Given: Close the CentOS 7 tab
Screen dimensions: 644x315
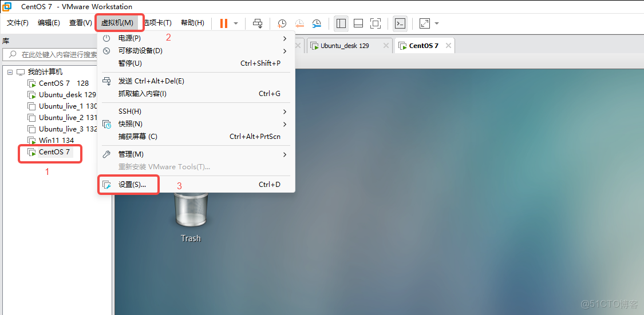Looking at the screenshot, I should [x=448, y=46].
